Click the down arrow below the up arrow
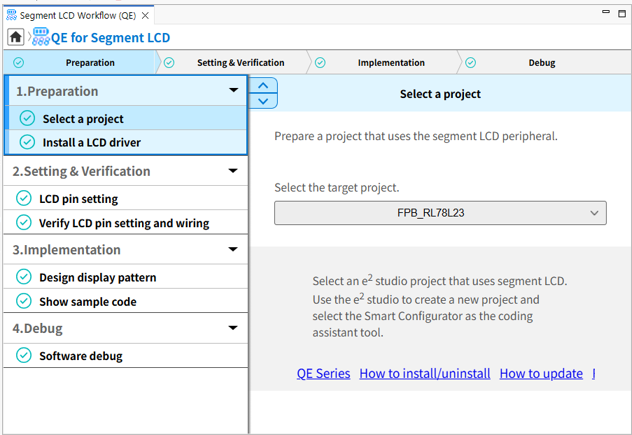This screenshot has width=632, height=435. click(262, 101)
